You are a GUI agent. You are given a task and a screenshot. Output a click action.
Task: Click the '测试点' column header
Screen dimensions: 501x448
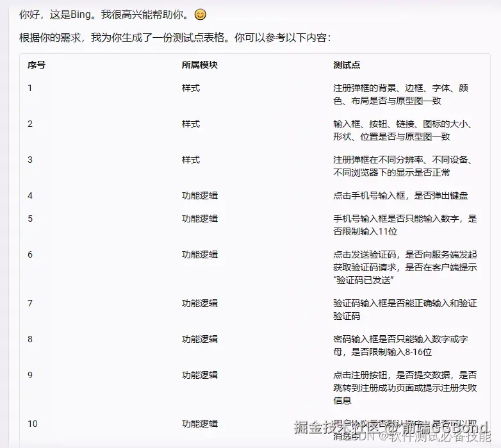click(347, 65)
